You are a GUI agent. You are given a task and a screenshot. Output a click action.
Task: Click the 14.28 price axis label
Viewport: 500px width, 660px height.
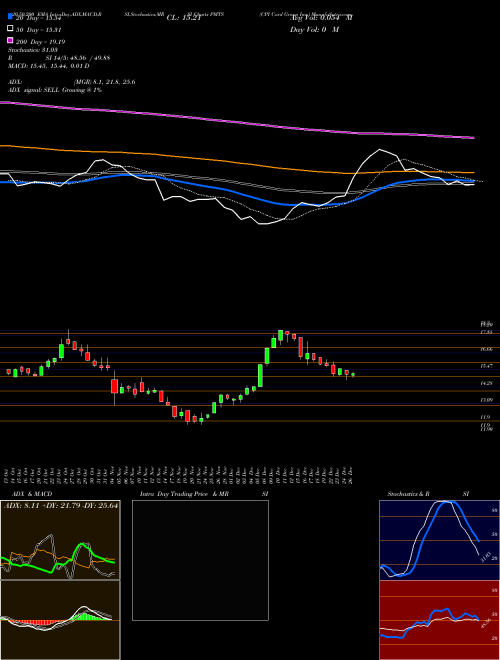pyautogui.click(x=487, y=383)
